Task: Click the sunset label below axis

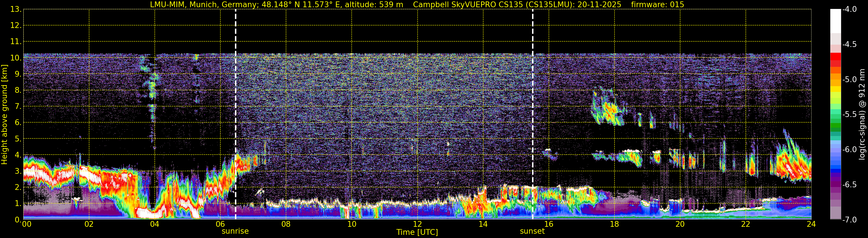Action: (x=532, y=231)
